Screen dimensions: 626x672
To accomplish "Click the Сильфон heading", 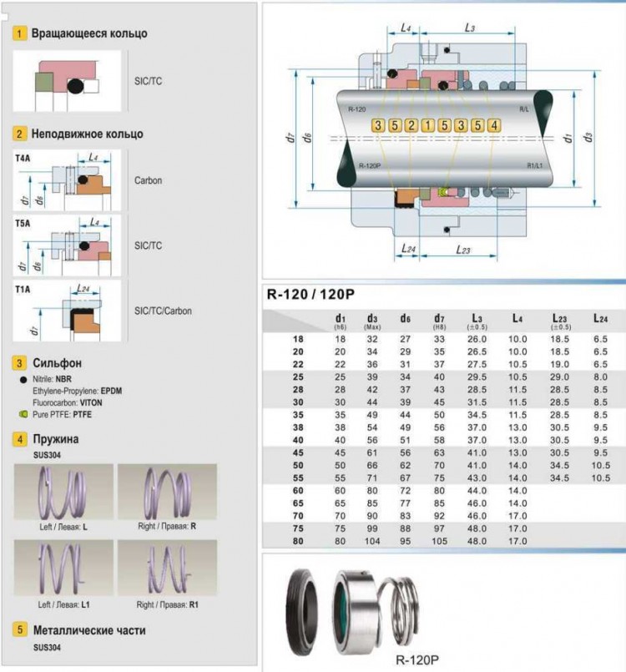I will 58,363.
